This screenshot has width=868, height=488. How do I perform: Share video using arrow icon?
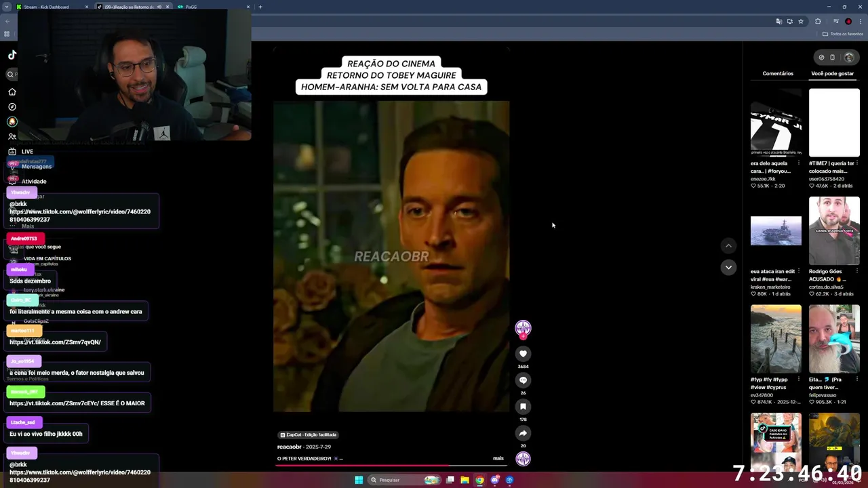click(x=523, y=433)
